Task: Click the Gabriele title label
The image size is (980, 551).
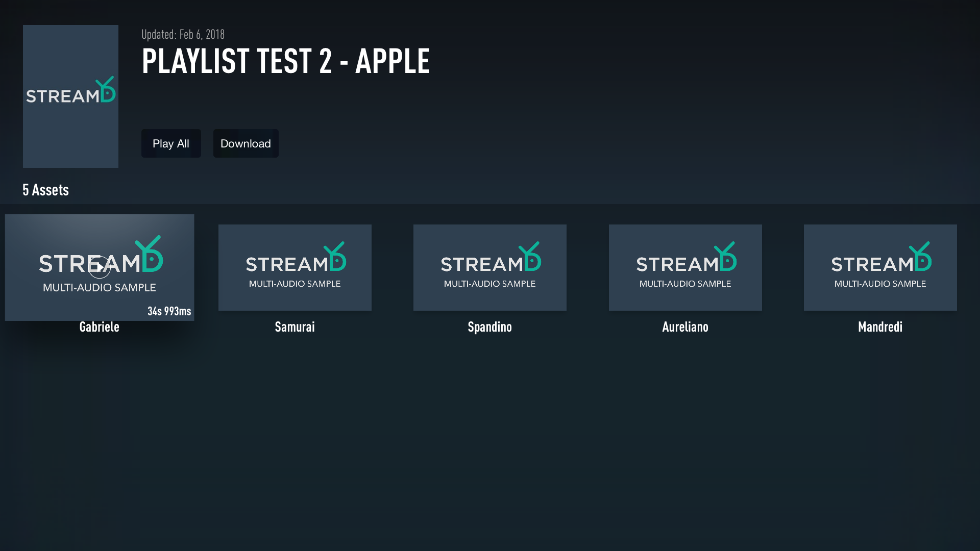Action: click(100, 327)
